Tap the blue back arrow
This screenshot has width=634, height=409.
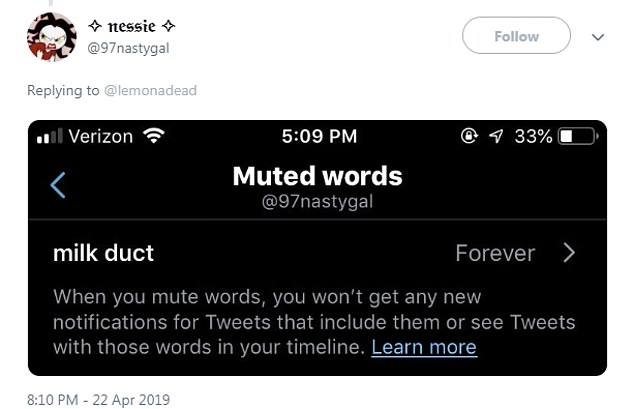point(58,184)
